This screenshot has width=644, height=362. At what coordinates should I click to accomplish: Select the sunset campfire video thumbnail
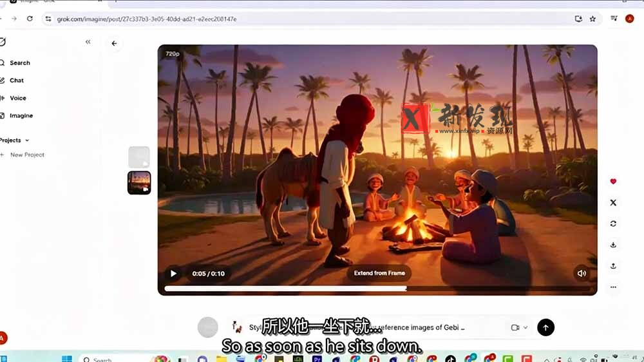pyautogui.click(x=139, y=183)
